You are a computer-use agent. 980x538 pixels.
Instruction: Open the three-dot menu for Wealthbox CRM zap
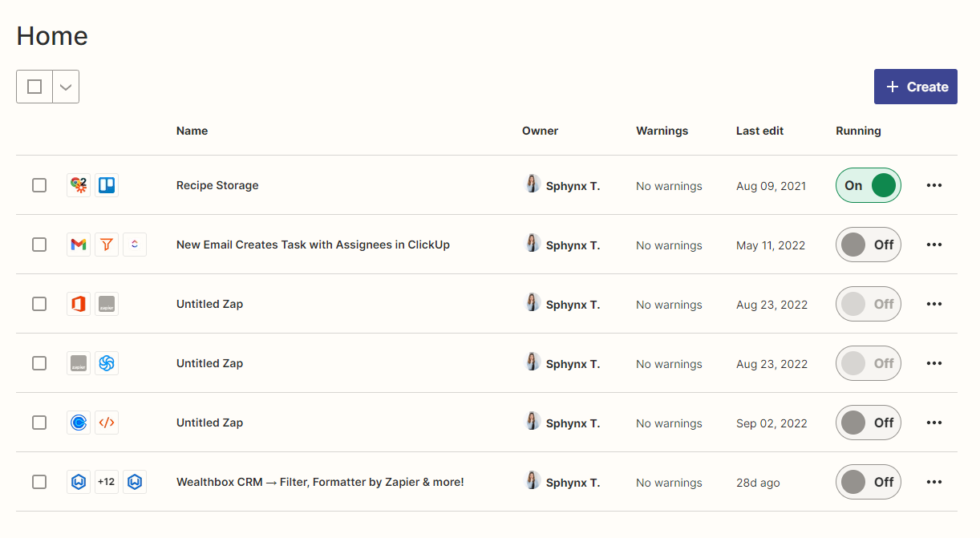tap(933, 482)
